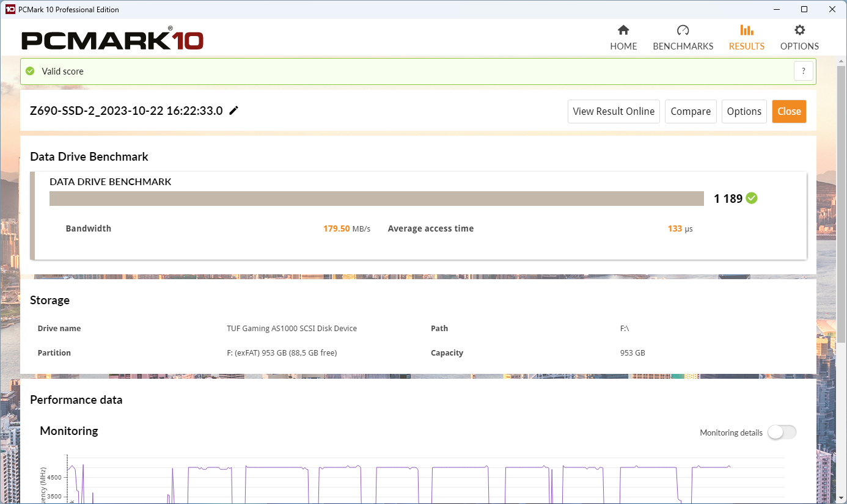
Task: Click the Monitoring chart heading
Action: (x=68, y=431)
